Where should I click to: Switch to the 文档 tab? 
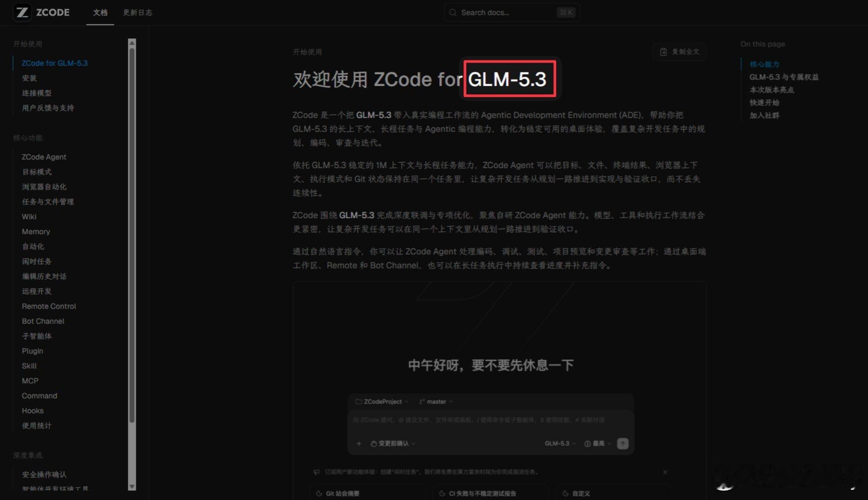pyautogui.click(x=100, y=12)
